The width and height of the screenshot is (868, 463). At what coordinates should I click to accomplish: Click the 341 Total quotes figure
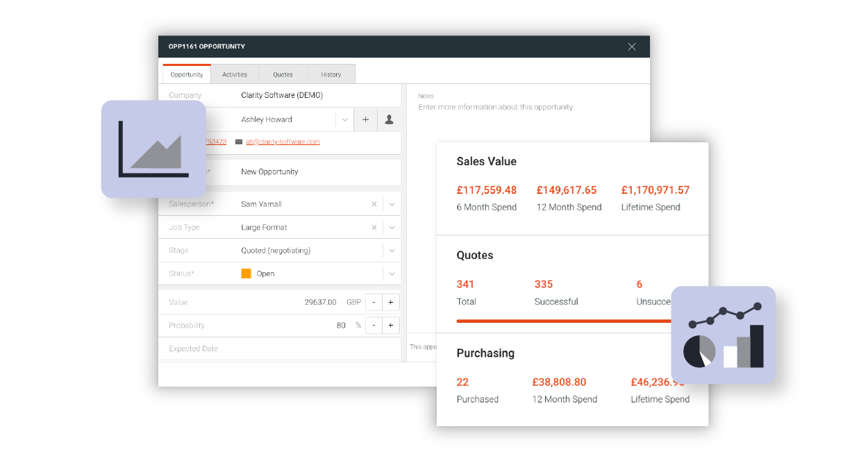(x=465, y=284)
